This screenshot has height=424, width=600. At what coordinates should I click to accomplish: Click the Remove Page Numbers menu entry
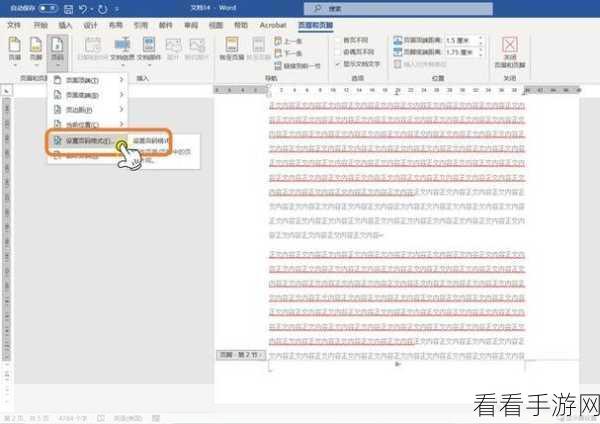[86, 156]
